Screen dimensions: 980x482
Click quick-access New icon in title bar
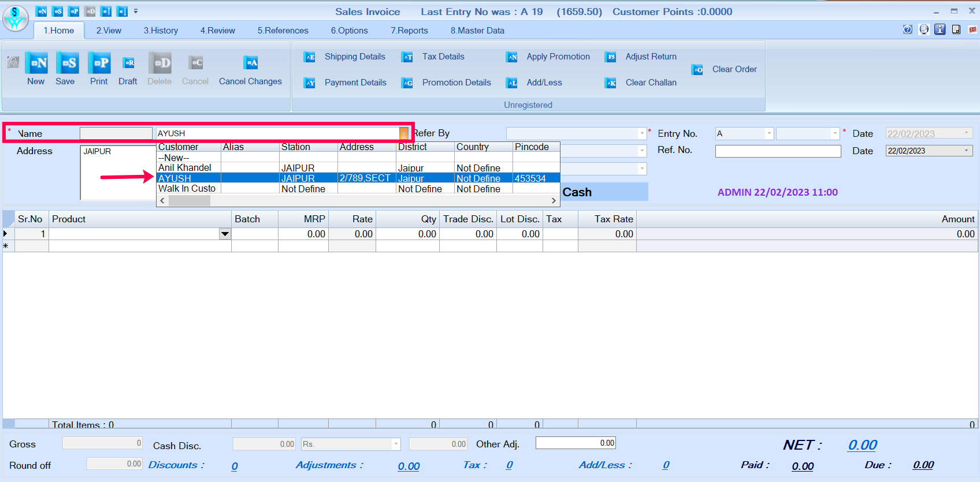tap(42, 12)
